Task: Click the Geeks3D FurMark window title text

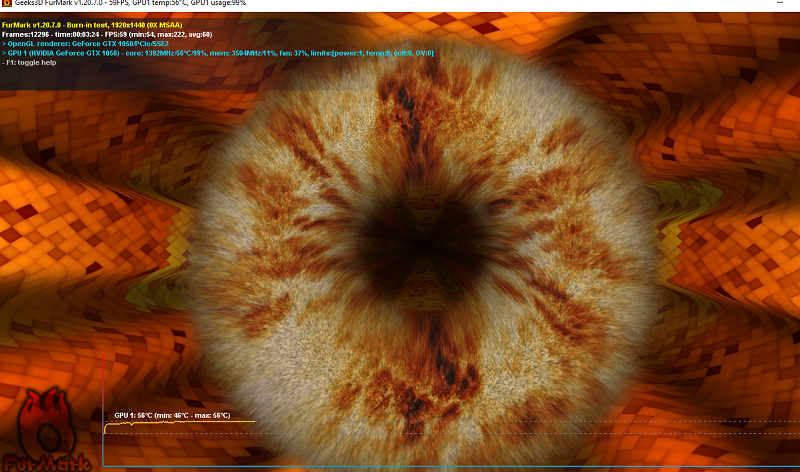Action: [x=131, y=3]
